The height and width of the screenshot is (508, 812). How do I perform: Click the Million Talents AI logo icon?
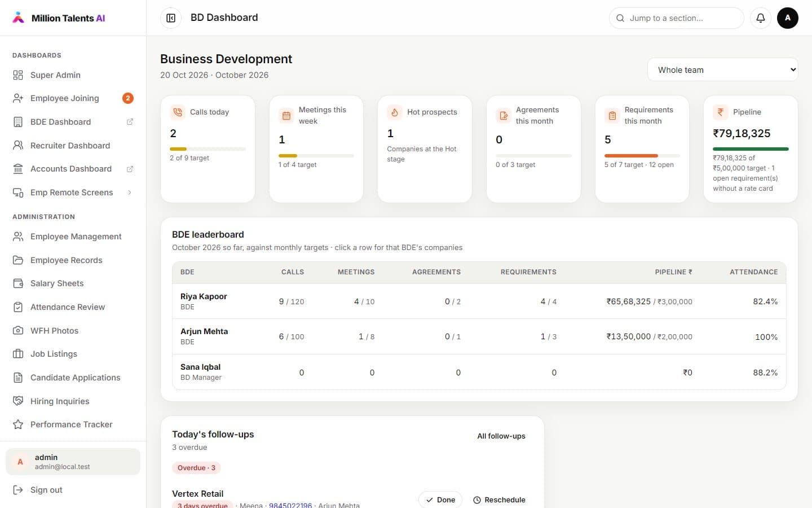19,17
